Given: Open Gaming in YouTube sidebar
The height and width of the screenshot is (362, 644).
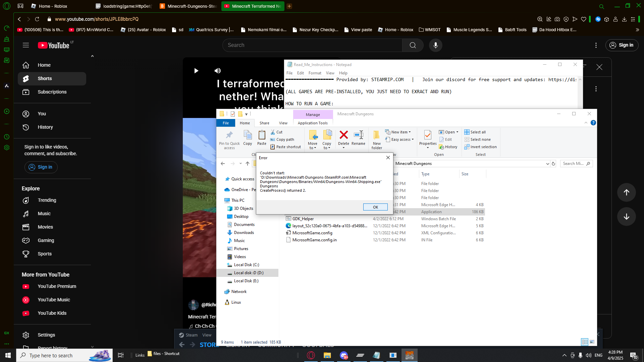Looking at the screenshot, I should pos(52,240).
